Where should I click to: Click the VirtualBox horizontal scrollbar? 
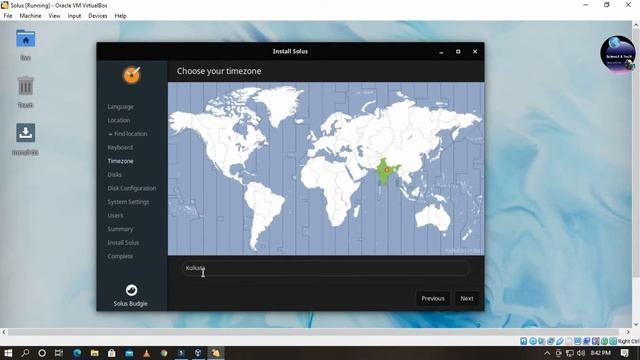(316, 332)
